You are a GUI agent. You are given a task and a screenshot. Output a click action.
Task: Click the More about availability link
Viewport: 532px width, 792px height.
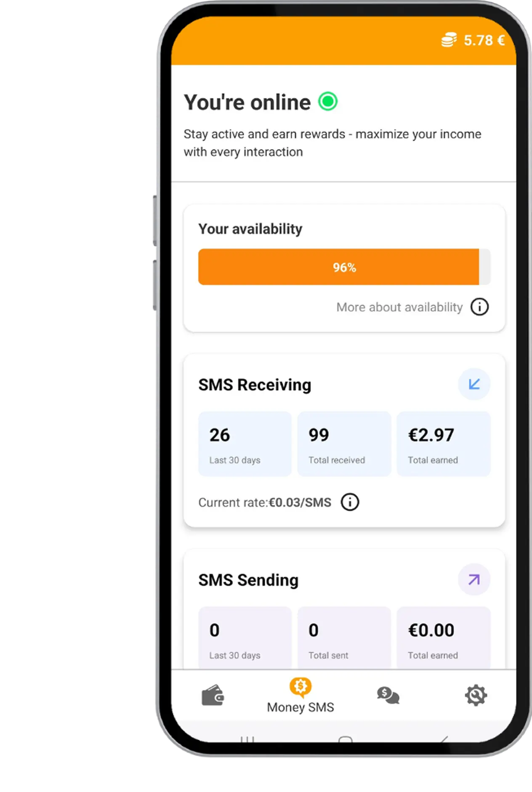[x=399, y=307]
